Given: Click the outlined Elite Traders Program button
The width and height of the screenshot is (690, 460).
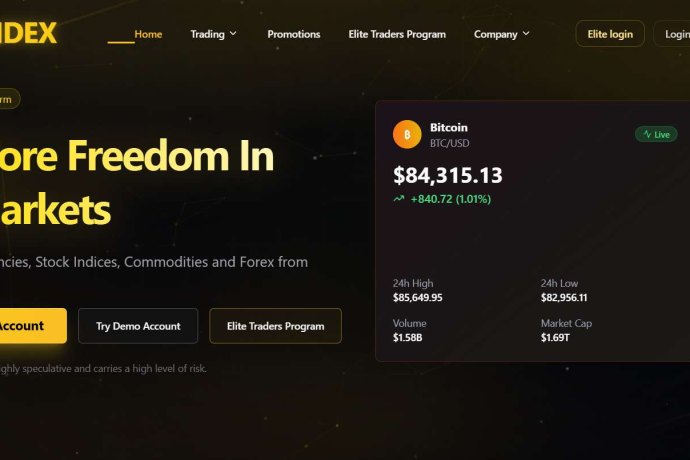Looking at the screenshot, I should [x=275, y=326].
